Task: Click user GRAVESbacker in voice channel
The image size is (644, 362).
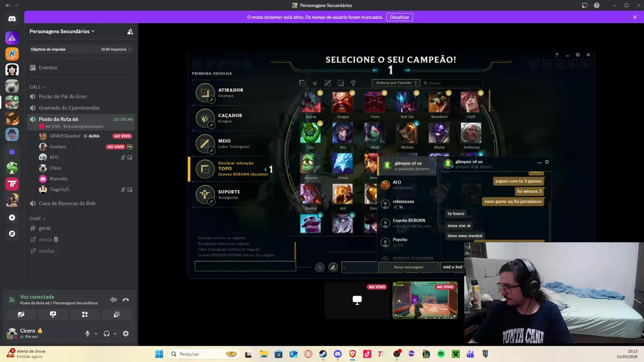Action: pos(86,136)
